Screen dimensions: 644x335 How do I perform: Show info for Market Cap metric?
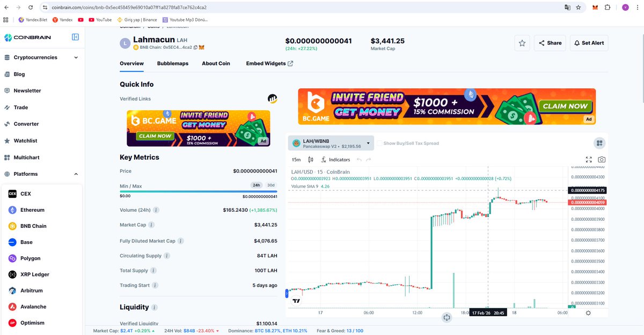[x=151, y=225]
